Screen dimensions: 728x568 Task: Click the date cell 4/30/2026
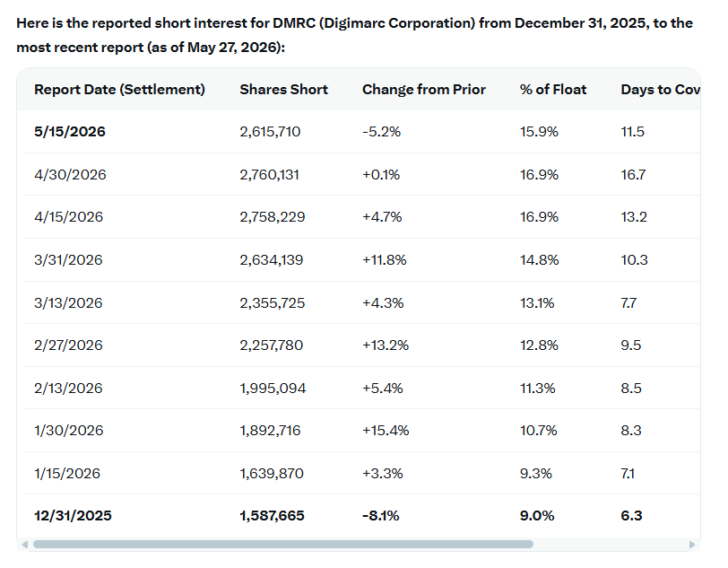coord(70,174)
